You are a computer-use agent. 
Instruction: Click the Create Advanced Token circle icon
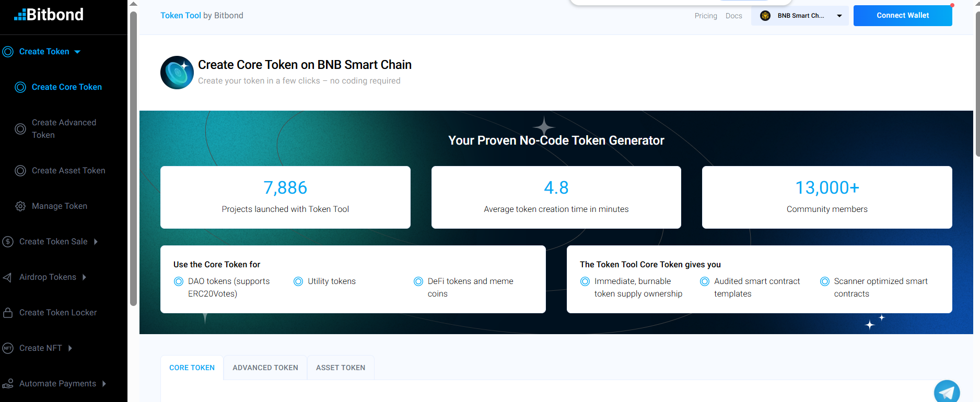point(20,129)
